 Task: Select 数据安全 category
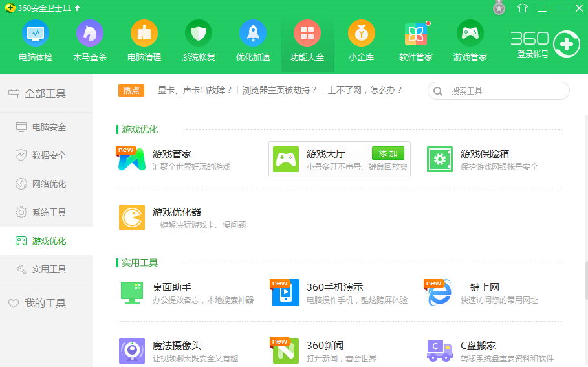coord(47,155)
